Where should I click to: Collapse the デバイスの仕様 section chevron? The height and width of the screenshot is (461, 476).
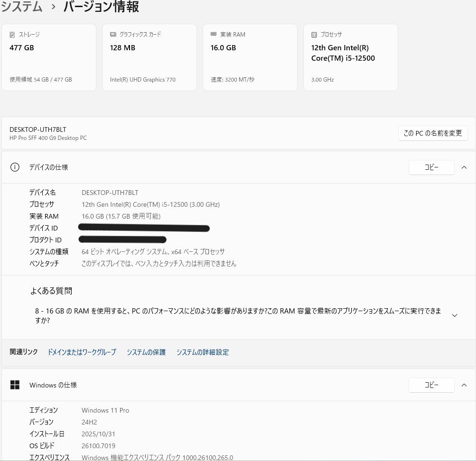pos(464,167)
